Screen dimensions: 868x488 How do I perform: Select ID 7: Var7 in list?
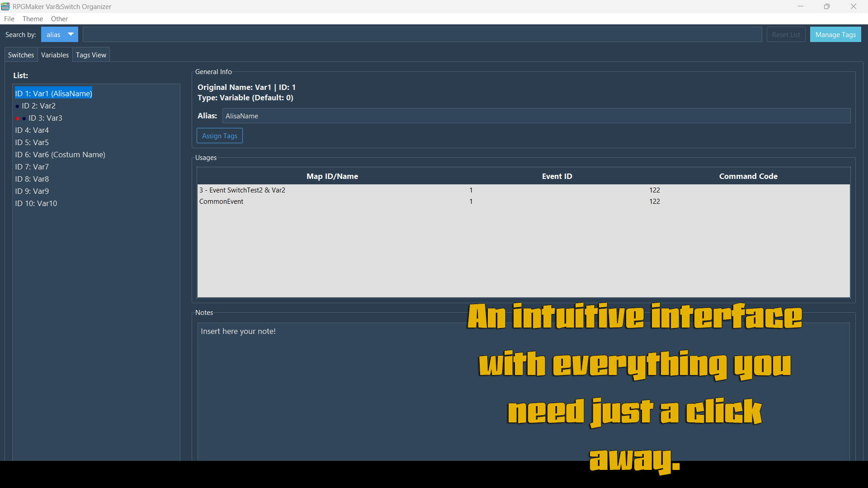coord(32,167)
